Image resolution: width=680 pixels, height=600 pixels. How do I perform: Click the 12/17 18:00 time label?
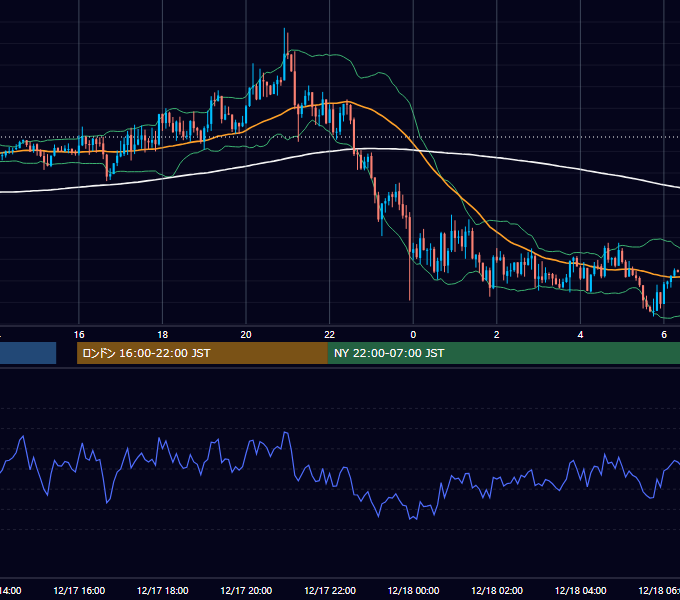pos(163,590)
